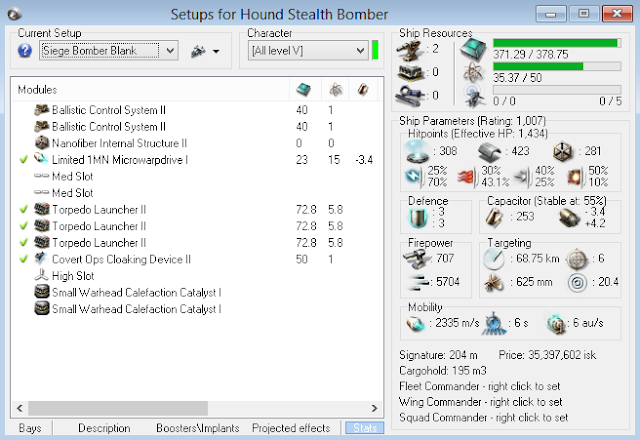The image size is (640, 440).
Task: Click the shield hitpoints icon showing 308
Action: click(x=417, y=151)
